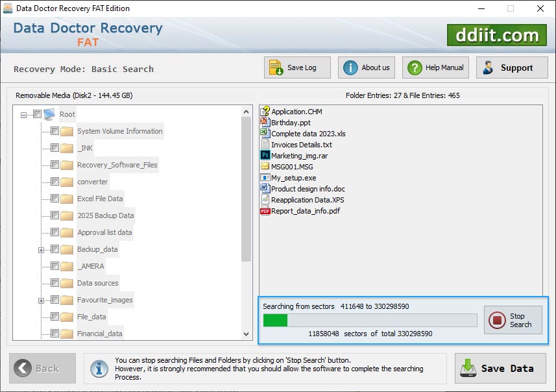Open the My_setup.exe file icon

click(264, 177)
